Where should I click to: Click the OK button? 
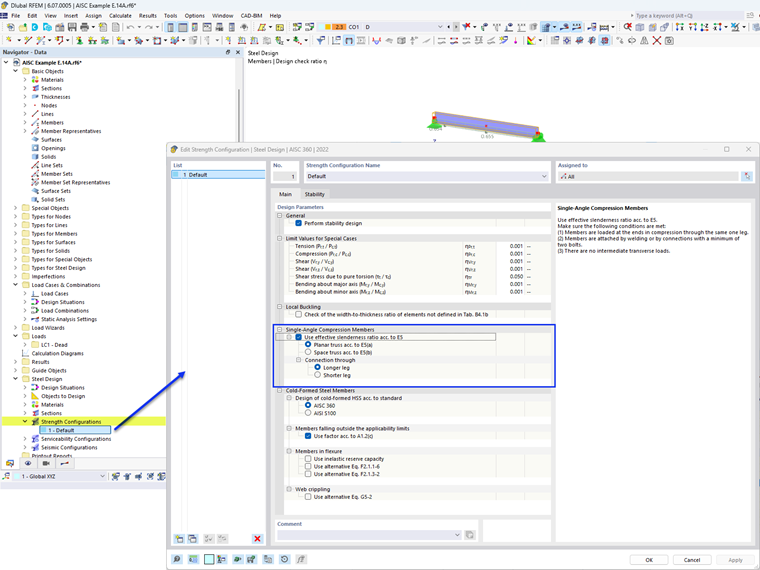[x=649, y=560]
